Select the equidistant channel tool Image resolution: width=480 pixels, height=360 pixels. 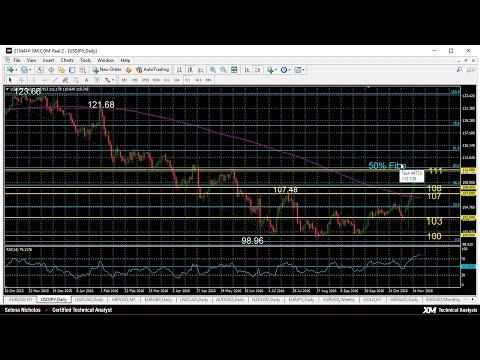click(65, 80)
